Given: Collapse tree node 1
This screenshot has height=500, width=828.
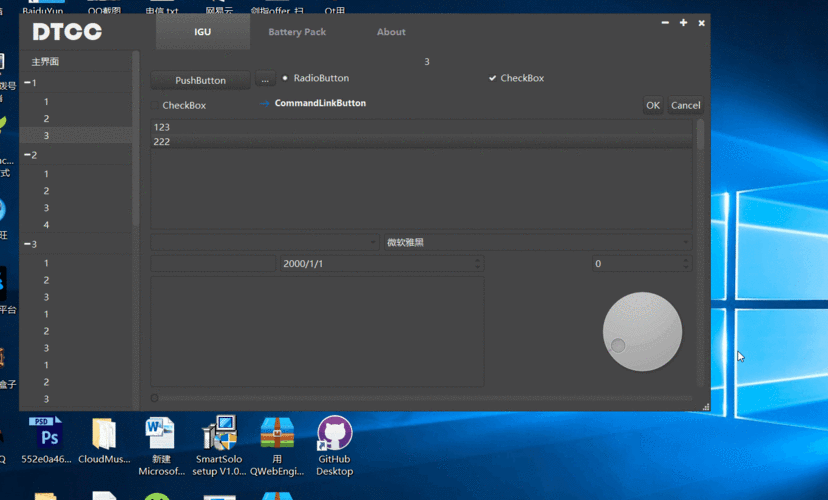Looking at the screenshot, I should 27,83.
